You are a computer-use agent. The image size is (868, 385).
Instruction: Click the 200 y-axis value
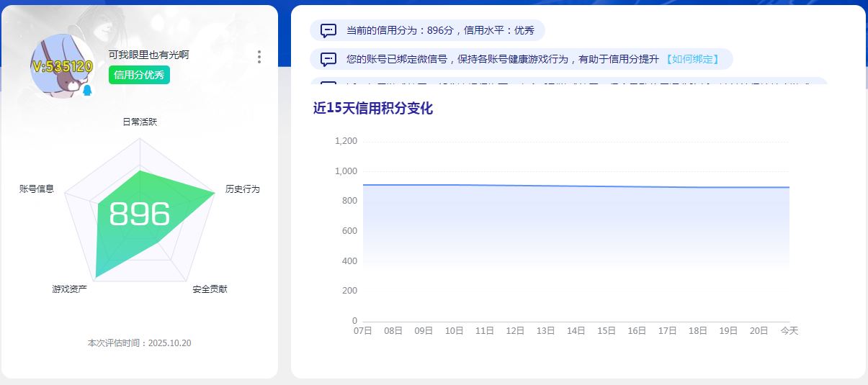(349, 291)
